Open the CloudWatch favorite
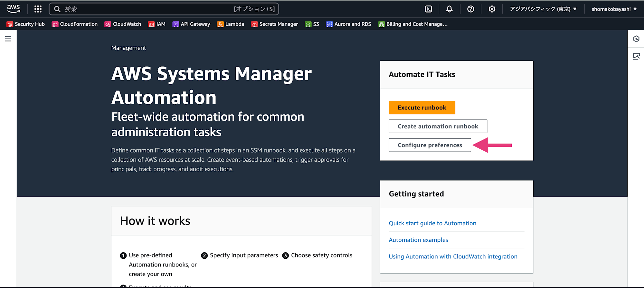This screenshot has width=644, height=288. tap(123, 24)
